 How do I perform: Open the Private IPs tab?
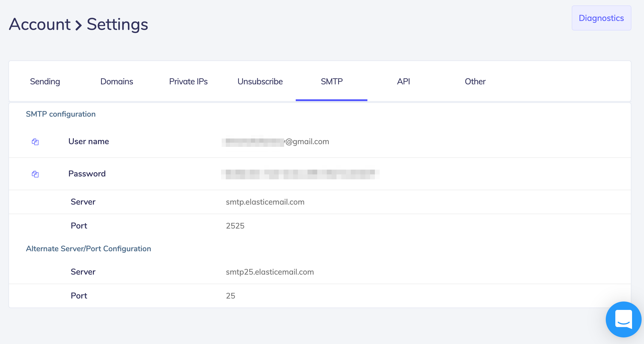(x=188, y=81)
